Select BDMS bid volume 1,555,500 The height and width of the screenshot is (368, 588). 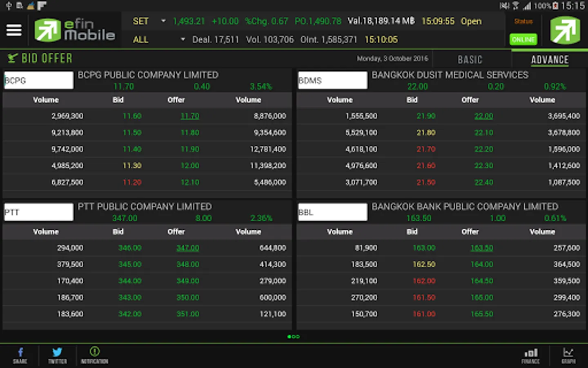(361, 116)
